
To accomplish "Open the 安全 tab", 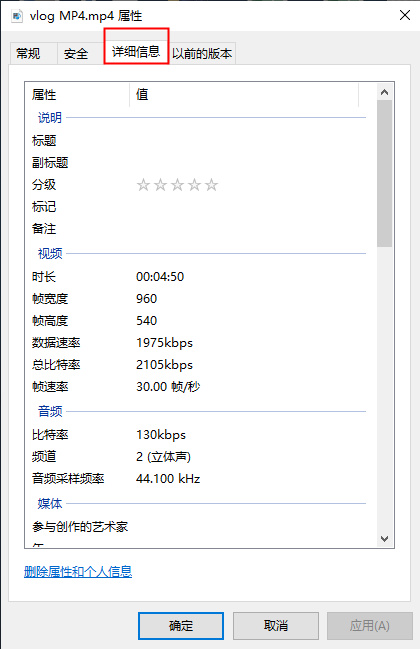I will pyautogui.click(x=76, y=53).
